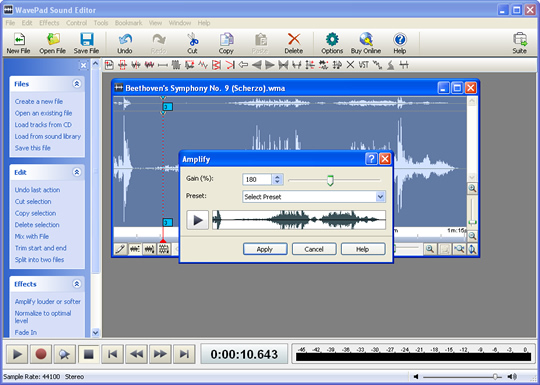Open the Bookmark menu
Viewport: 540px width, 385px height.
point(128,23)
